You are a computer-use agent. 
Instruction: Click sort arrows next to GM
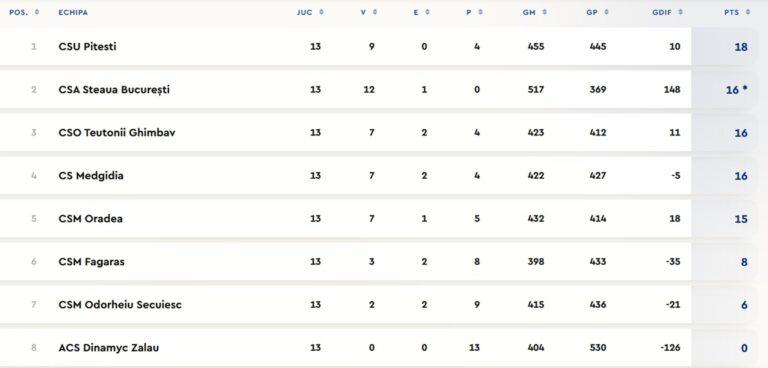click(x=545, y=12)
